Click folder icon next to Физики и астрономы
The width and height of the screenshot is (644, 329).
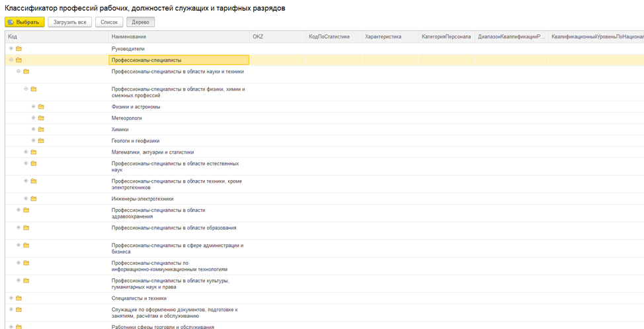point(41,107)
